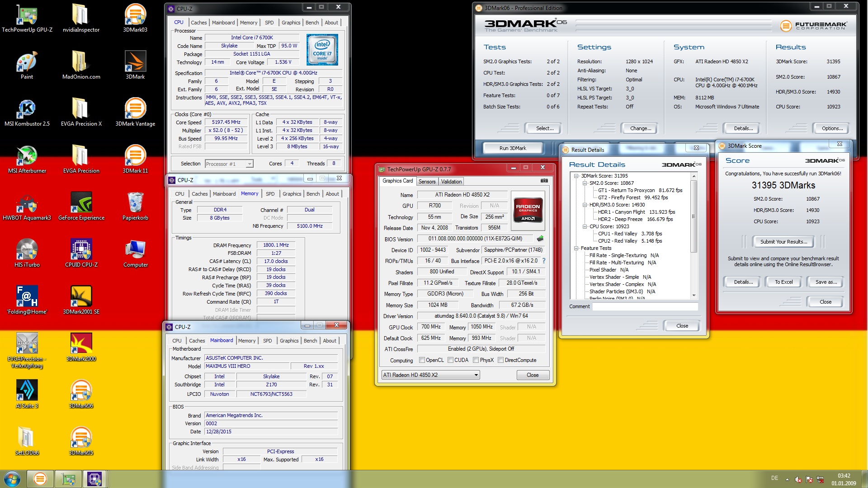Click Save as... button in Score window

(x=826, y=282)
